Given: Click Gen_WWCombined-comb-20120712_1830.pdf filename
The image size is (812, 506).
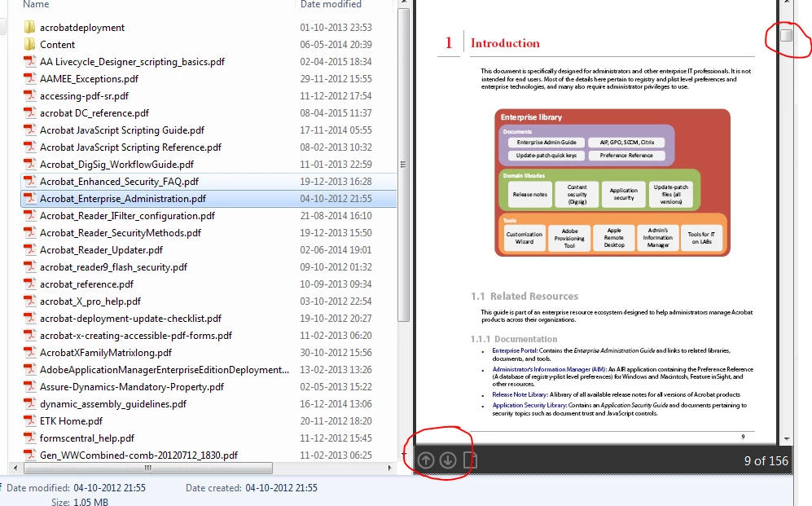Looking at the screenshot, I should [138, 455].
